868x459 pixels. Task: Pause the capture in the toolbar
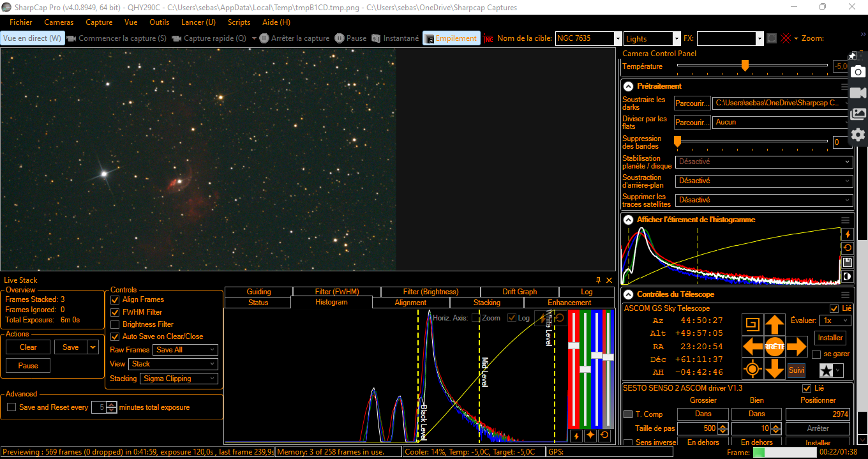[351, 38]
